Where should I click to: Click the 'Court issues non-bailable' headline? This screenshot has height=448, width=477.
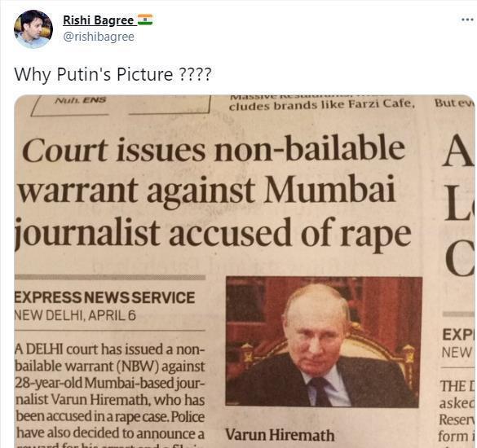[x=214, y=150]
